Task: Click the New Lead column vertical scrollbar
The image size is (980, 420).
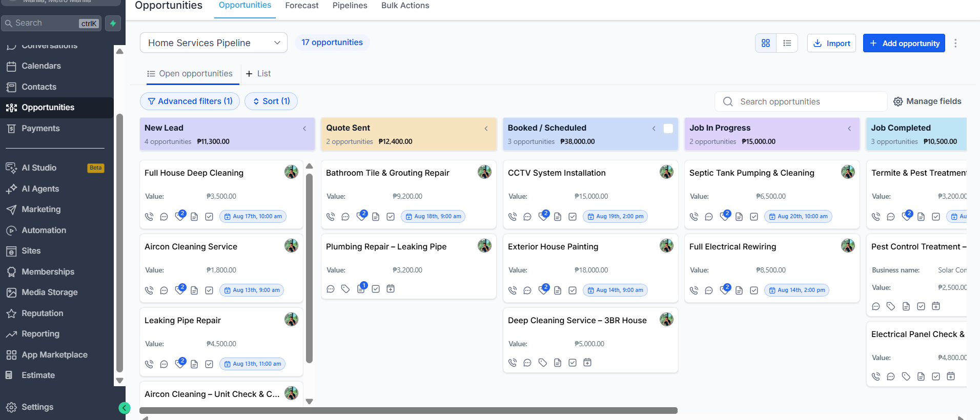Action: pos(309,268)
